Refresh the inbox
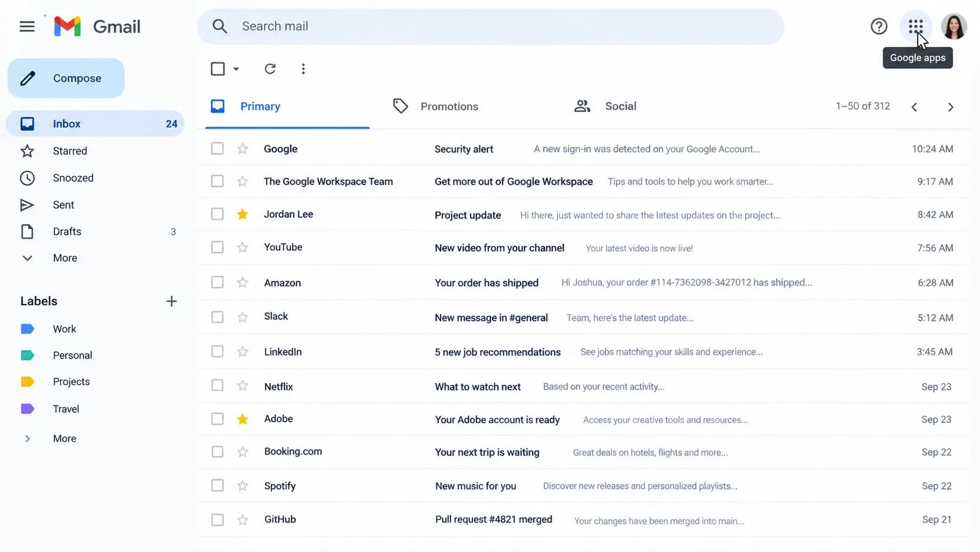 click(270, 69)
